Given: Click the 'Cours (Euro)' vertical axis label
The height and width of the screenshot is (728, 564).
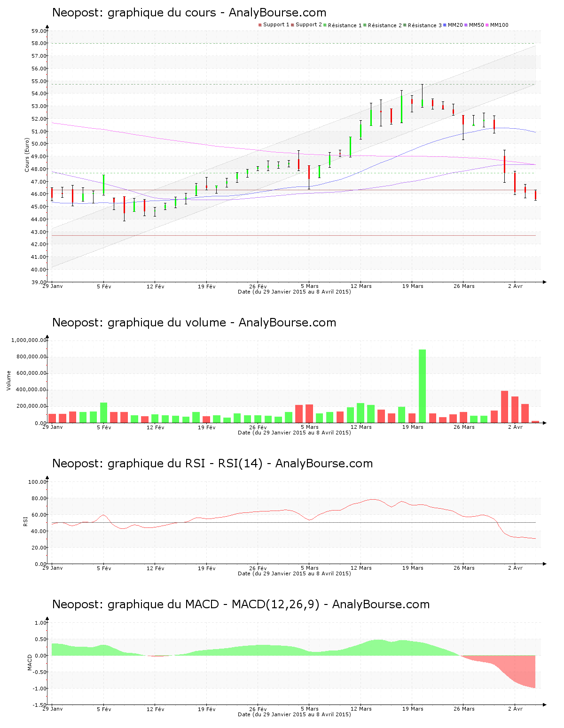Looking at the screenshot, I should 27,155.
